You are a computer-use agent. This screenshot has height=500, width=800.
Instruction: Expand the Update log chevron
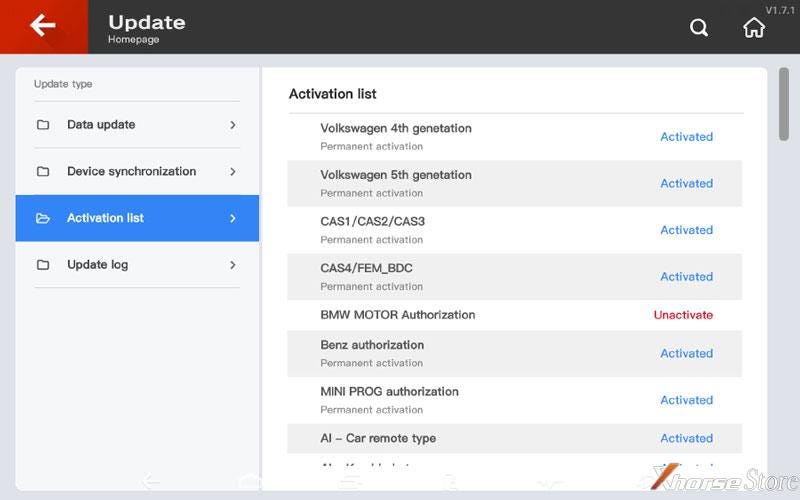[233, 265]
